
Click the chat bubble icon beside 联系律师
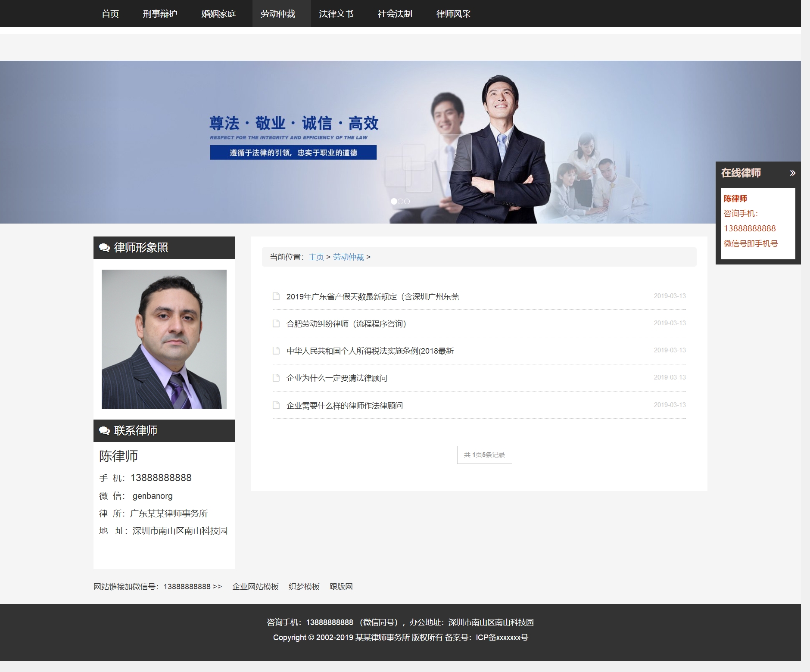(104, 431)
